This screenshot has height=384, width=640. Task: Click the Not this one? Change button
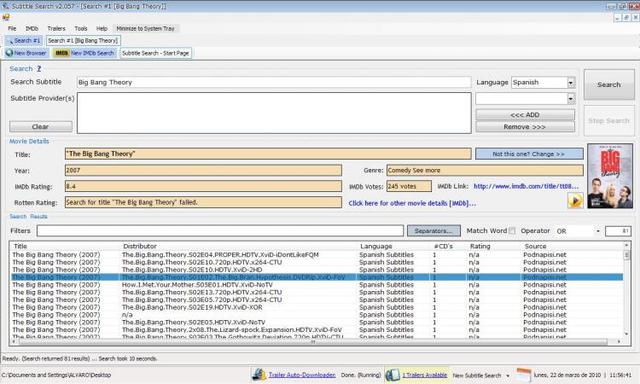[x=529, y=154]
